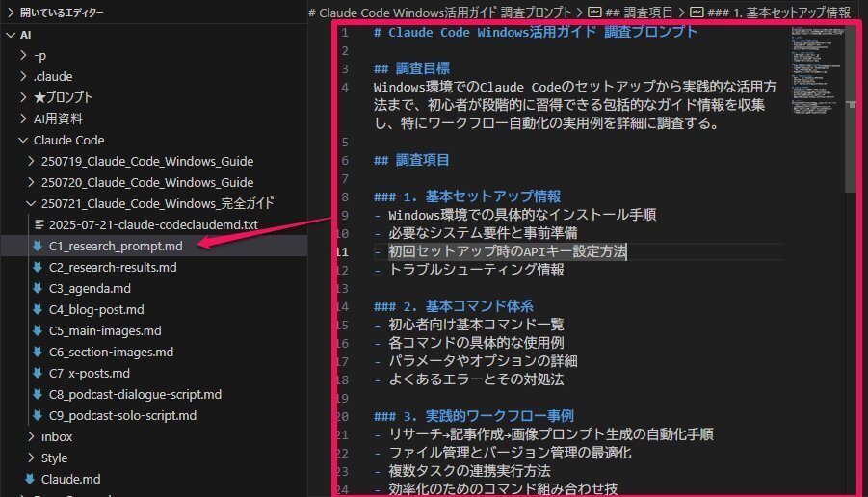Click line number 1 in the gutter
Viewport: 868px width, 497px height.
point(345,32)
